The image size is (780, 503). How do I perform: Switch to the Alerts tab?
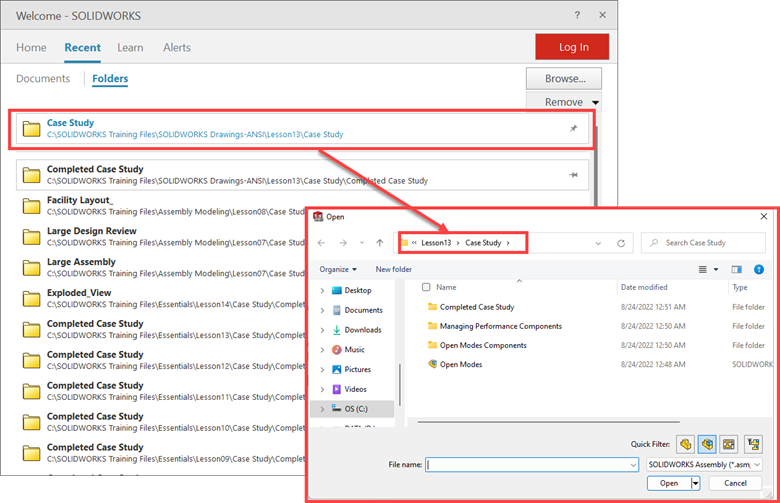(177, 47)
